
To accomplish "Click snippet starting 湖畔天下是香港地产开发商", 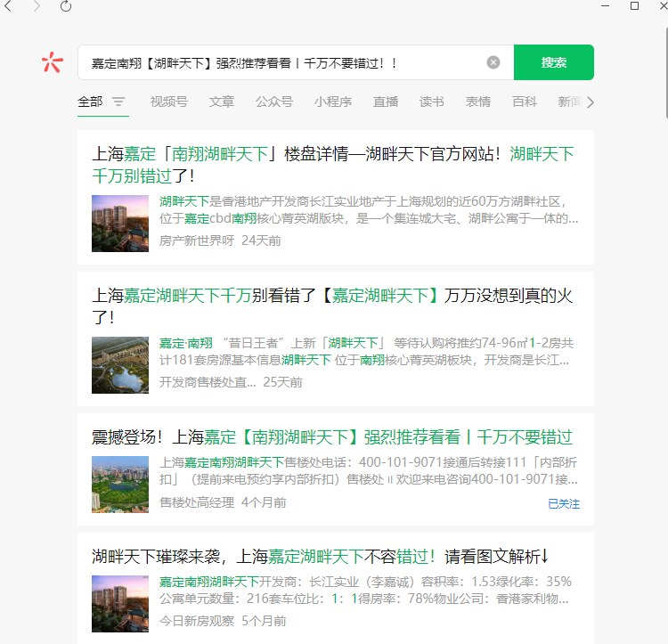I will tap(369, 210).
